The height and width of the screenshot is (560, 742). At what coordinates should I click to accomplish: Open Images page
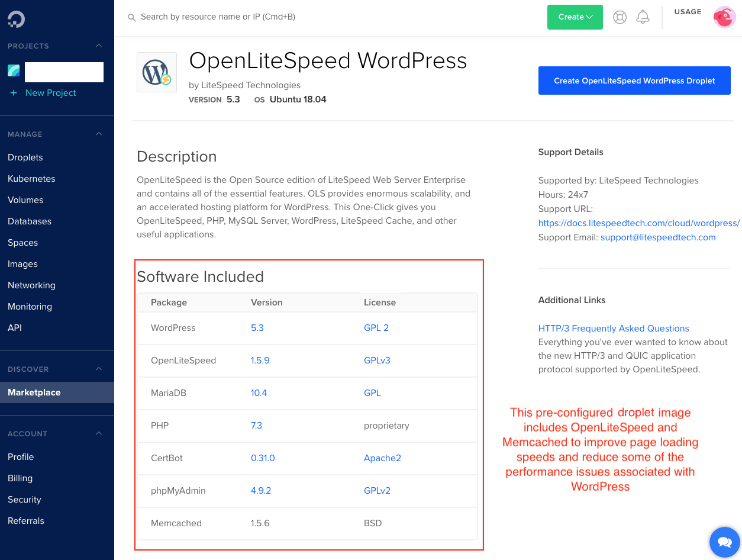point(22,264)
